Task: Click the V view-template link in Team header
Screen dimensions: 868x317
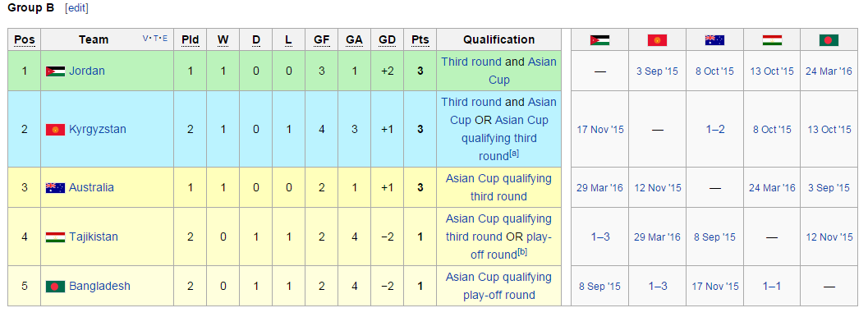Action: pyautogui.click(x=145, y=39)
